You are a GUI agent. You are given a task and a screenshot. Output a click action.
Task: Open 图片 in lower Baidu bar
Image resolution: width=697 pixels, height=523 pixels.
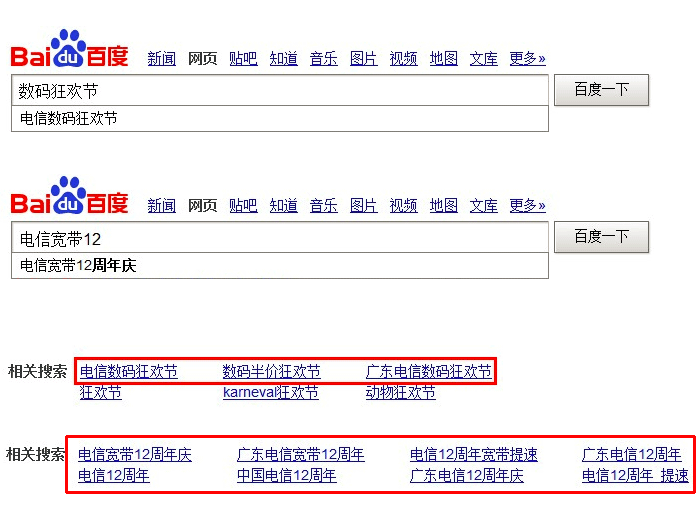tap(364, 206)
